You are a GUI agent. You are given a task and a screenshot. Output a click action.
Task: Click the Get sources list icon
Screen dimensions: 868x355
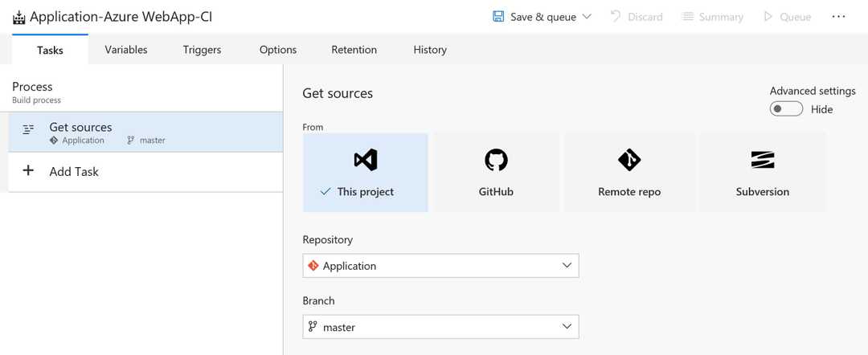28,129
